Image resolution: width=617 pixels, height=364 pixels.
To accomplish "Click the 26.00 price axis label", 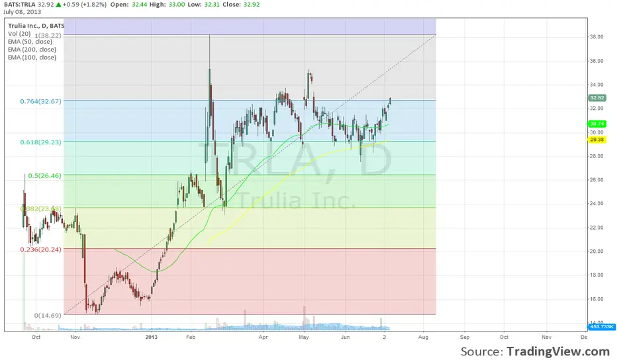I will coord(596,180).
